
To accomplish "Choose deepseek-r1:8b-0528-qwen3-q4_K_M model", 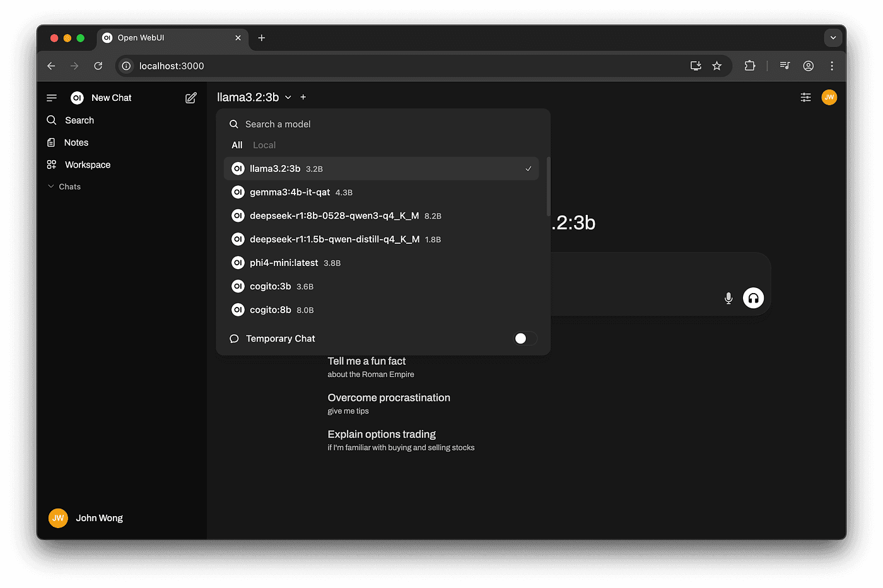I will pyautogui.click(x=381, y=216).
